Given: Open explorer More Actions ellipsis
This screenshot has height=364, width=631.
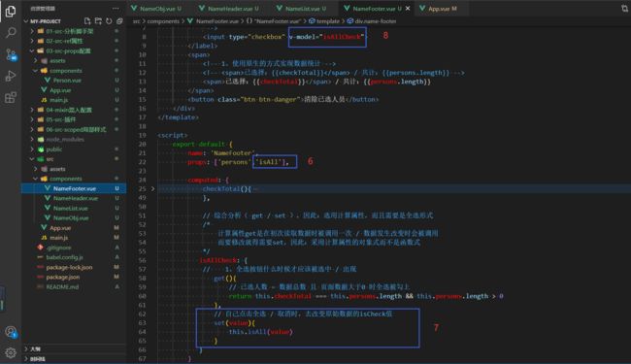Looking at the screenshot, I should click(x=116, y=8).
